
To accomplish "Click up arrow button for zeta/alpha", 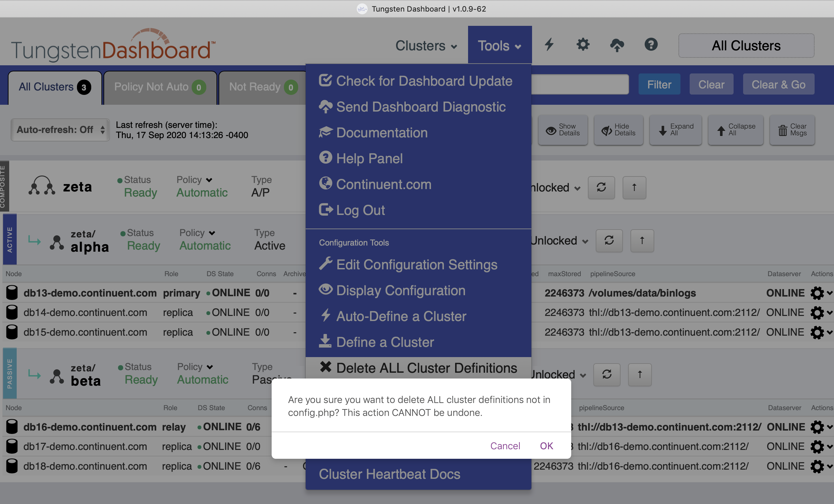I will (x=642, y=240).
